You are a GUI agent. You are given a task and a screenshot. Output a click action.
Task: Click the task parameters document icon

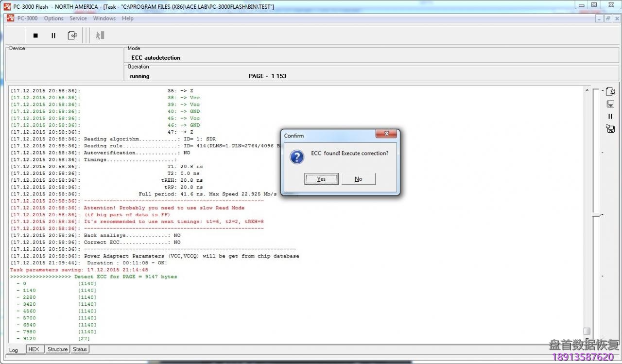72,35
